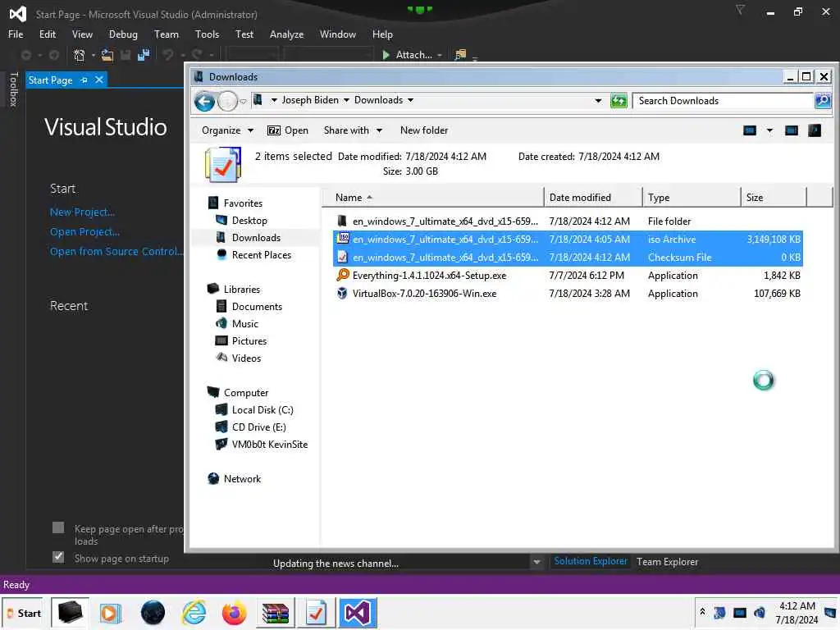This screenshot has height=630, width=840.
Task: Sort by the Size column header
Action: [x=773, y=197]
